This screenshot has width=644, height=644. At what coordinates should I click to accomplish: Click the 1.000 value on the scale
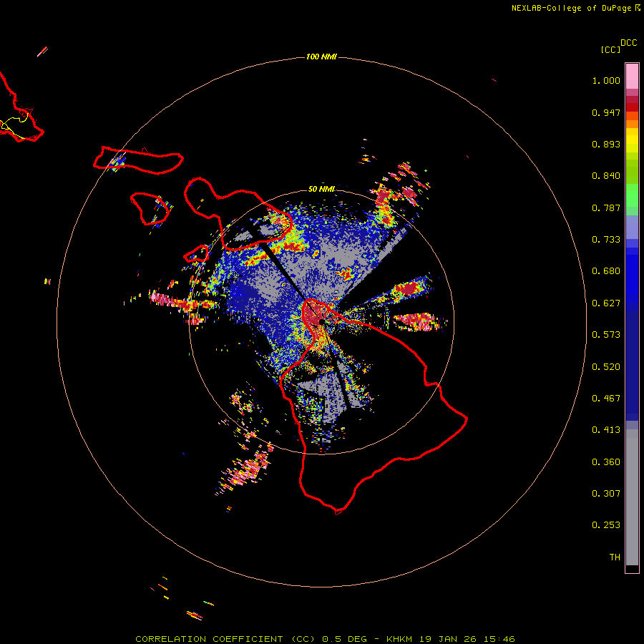(x=606, y=80)
